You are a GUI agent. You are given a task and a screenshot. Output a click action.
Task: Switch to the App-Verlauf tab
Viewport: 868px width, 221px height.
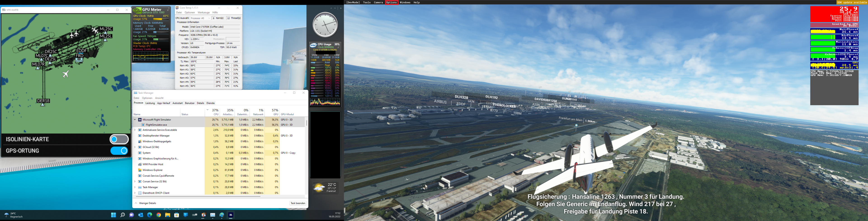pyautogui.click(x=164, y=103)
